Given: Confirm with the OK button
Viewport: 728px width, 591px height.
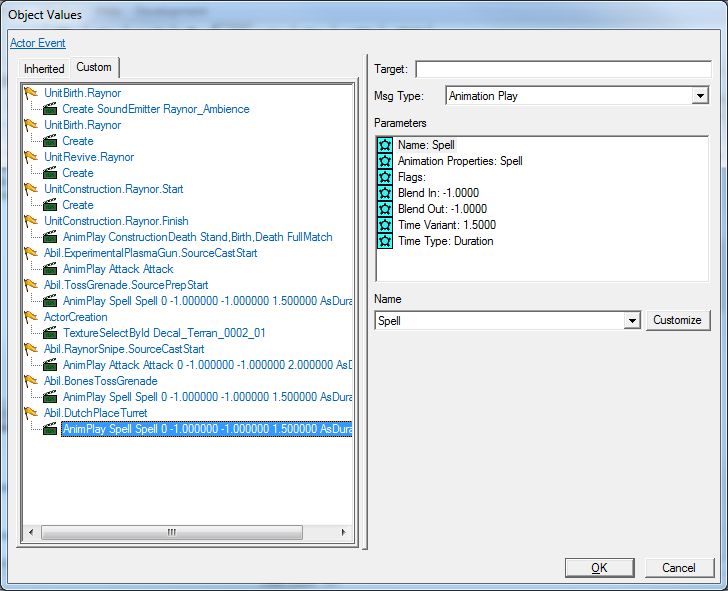Looking at the screenshot, I should click(x=599, y=568).
